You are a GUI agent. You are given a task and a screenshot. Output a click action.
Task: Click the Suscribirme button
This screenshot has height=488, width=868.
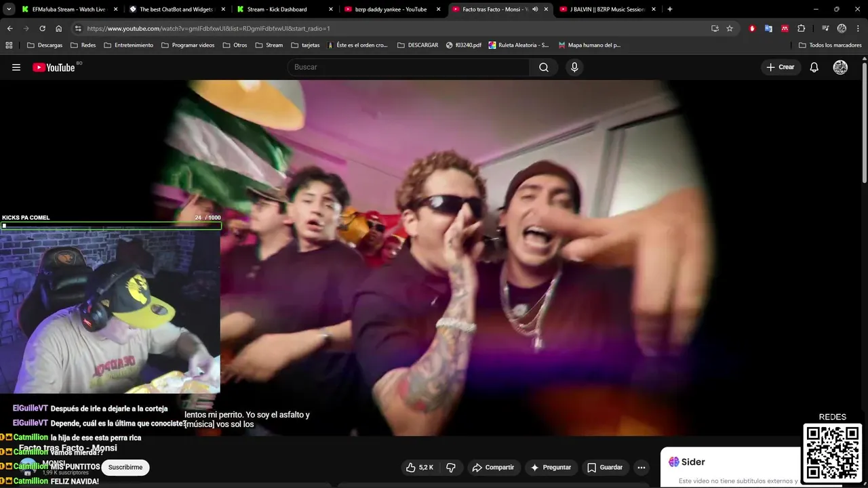125,467
